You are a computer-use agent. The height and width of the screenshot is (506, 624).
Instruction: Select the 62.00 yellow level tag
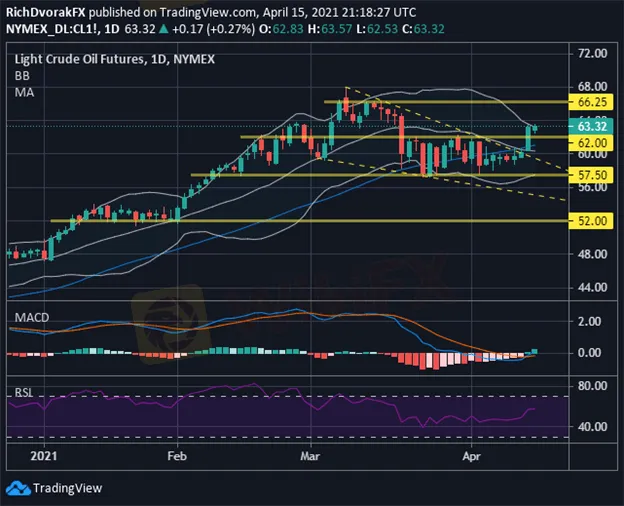click(x=594, y=143)
